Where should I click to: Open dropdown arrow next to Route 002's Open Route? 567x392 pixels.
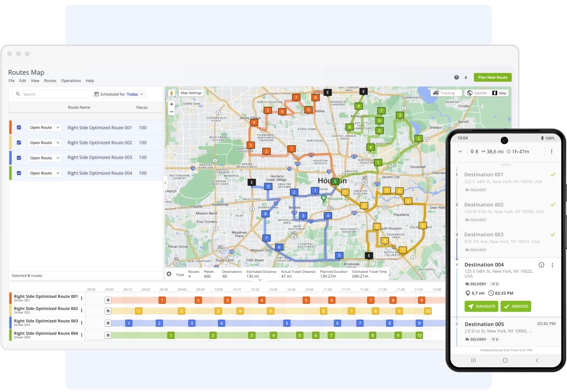point(58,143)
